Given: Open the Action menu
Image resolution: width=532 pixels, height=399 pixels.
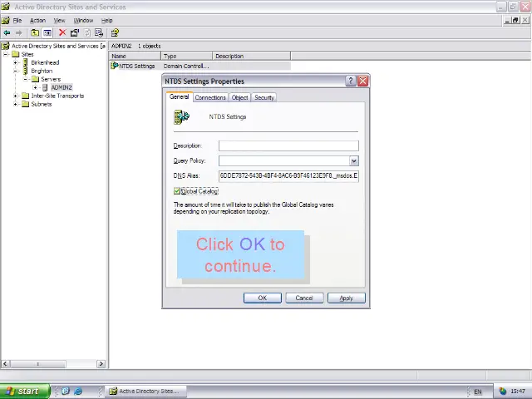Looking at the screenshot, I should point(37,20).
